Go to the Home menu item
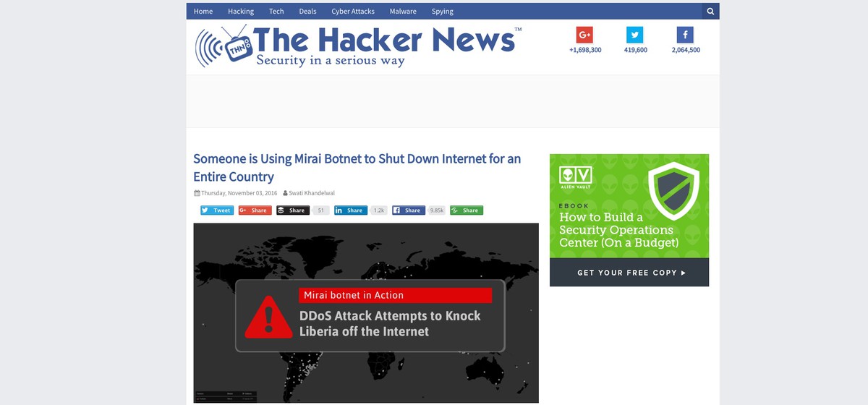 pos(203,12)
